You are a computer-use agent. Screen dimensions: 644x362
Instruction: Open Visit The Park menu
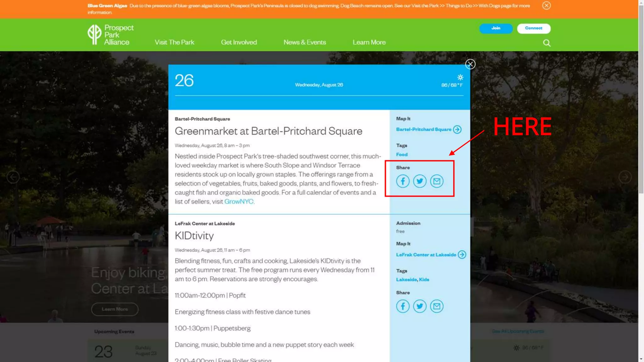click(174, 42)
